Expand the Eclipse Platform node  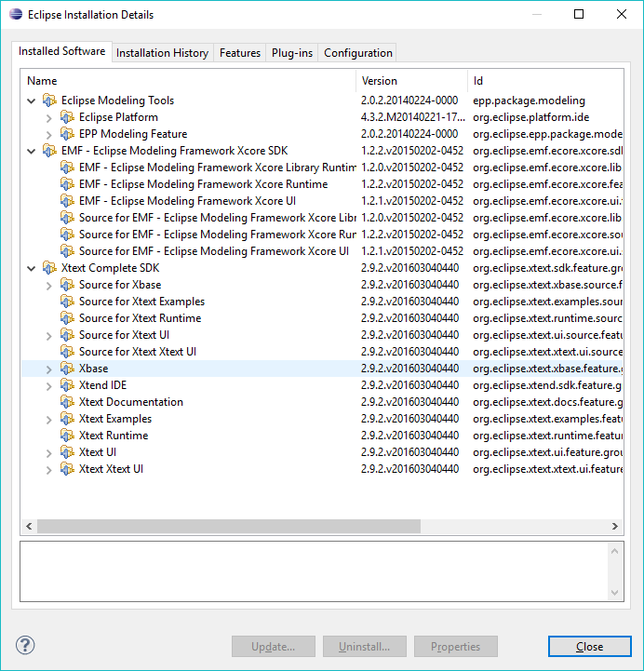click(48, 118)
